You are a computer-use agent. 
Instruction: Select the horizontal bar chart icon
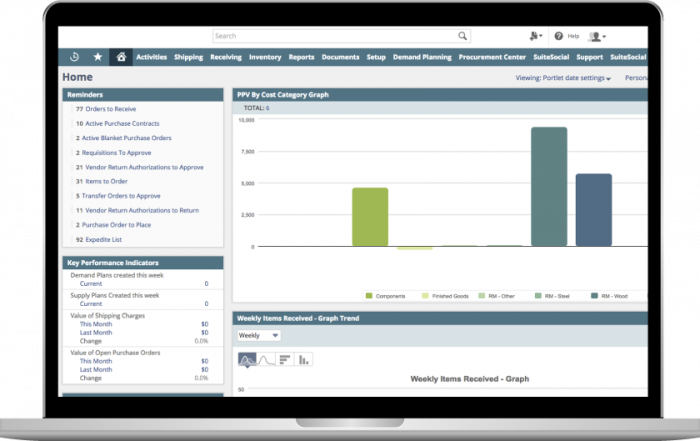285,360
